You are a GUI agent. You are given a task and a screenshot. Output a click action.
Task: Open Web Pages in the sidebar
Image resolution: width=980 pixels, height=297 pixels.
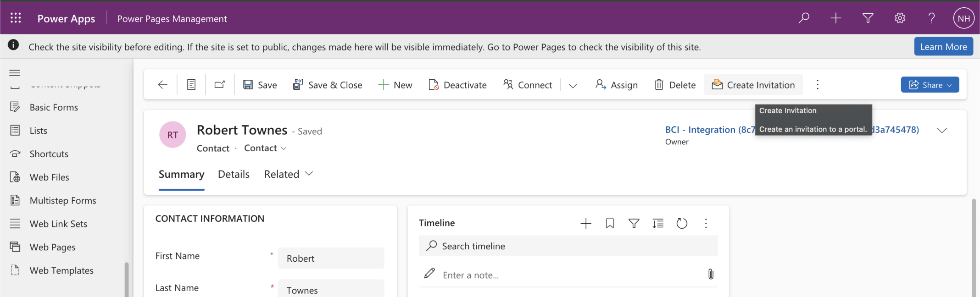click(52, 247)
